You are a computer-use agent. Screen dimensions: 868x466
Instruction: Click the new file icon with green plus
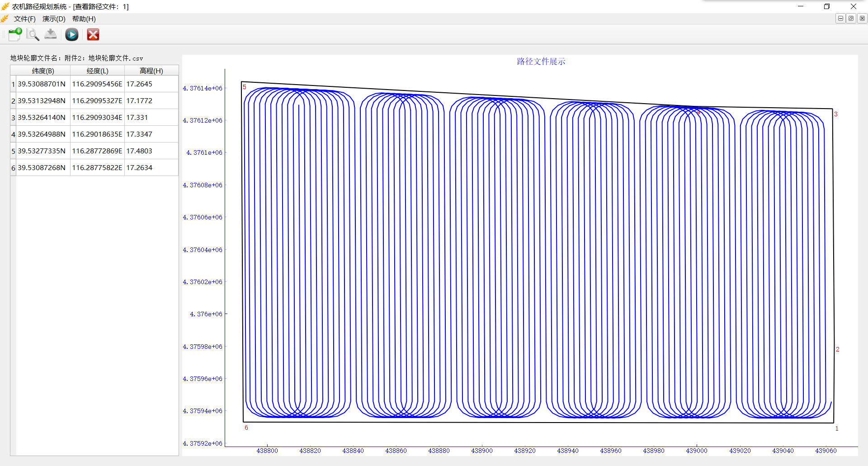(15, 34)
